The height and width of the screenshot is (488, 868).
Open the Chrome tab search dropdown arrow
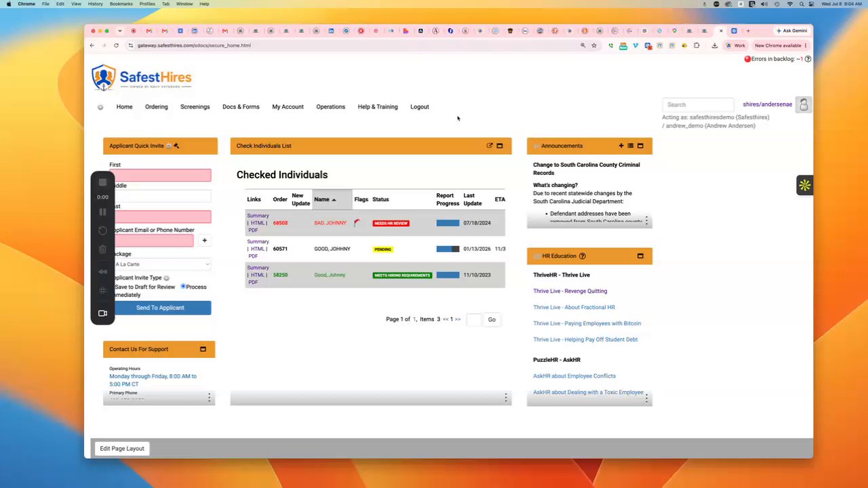120,30
